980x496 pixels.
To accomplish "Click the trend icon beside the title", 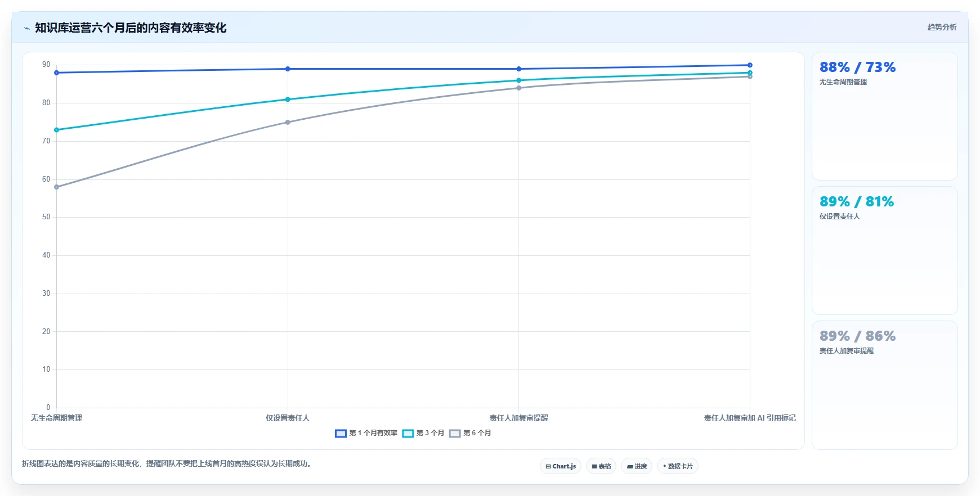I will point(26,28).
